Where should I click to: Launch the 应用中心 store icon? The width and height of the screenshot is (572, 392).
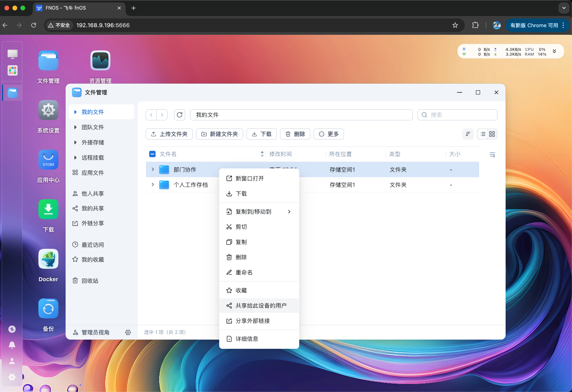click(48, 160)
